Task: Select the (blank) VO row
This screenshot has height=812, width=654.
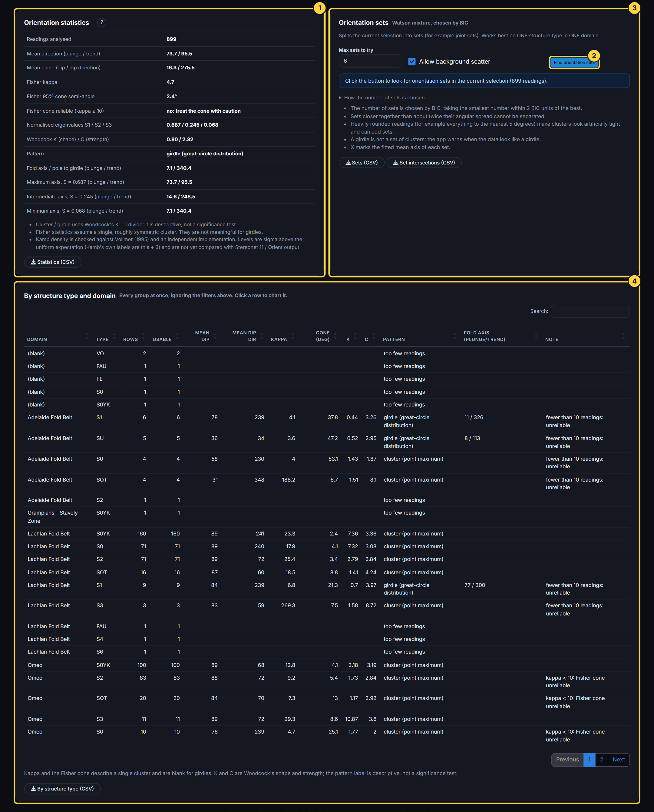Action: [327, 353]
